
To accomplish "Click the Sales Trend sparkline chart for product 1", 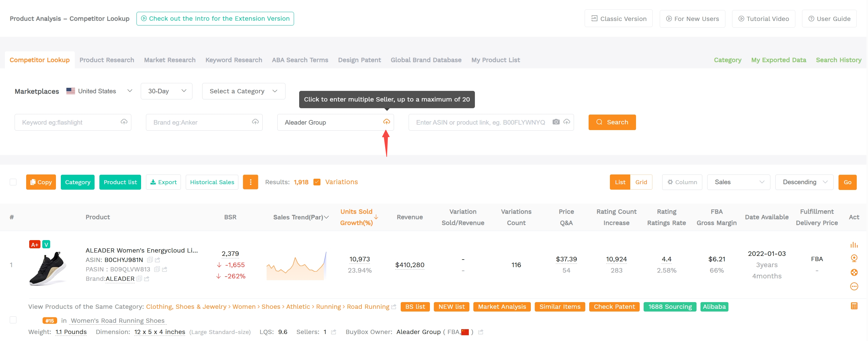I will tap(296, 266).
